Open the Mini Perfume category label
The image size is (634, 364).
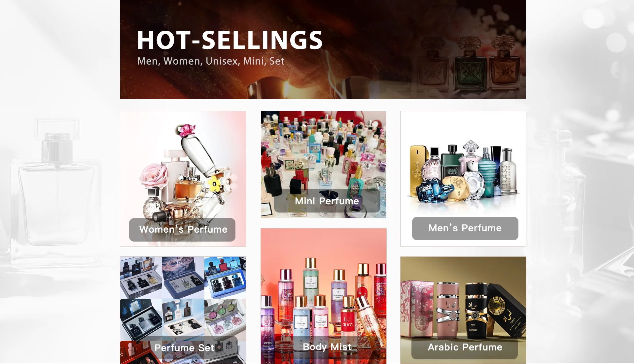(x=327, y=201)
